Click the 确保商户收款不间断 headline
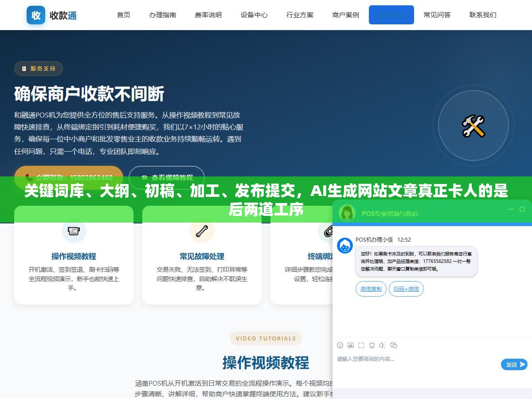The image size is (532, 399). pyautogui.click(x=89, y=94)
